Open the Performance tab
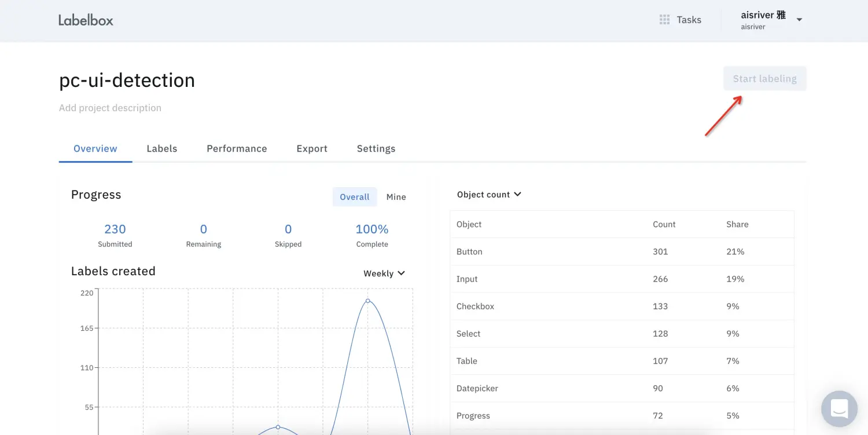This screenshot has width=868, height=435. coord(237,148)
